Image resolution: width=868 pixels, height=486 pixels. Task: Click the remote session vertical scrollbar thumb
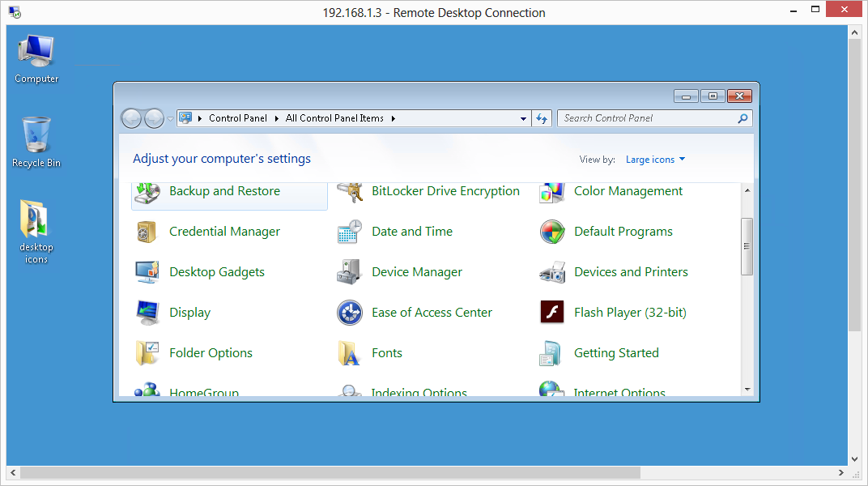[x=855, y=185]
